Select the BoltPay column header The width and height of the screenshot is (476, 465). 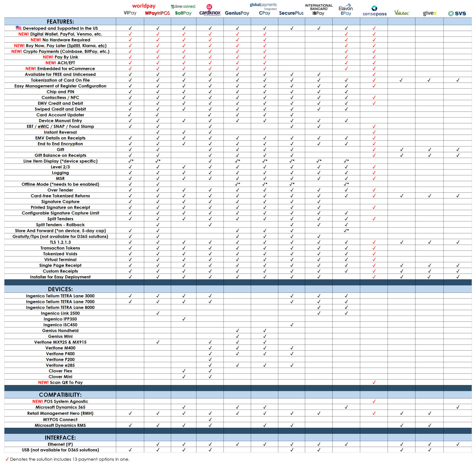[x=183, y=13]
